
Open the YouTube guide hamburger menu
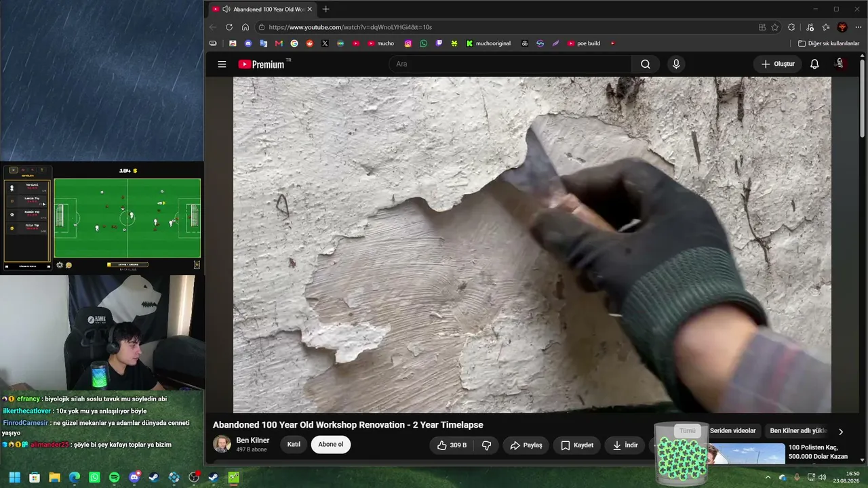(x=222, y=64)
